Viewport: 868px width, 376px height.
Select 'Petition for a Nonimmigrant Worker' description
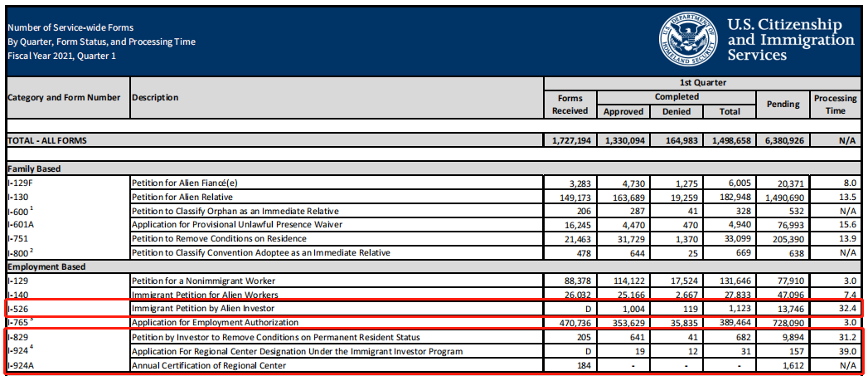(203, 281)
